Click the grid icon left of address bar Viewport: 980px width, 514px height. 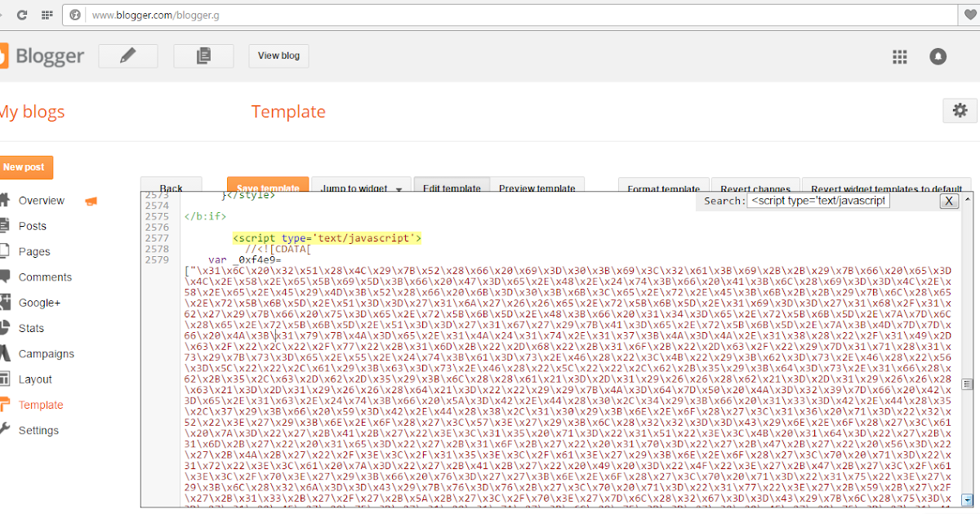47,14
